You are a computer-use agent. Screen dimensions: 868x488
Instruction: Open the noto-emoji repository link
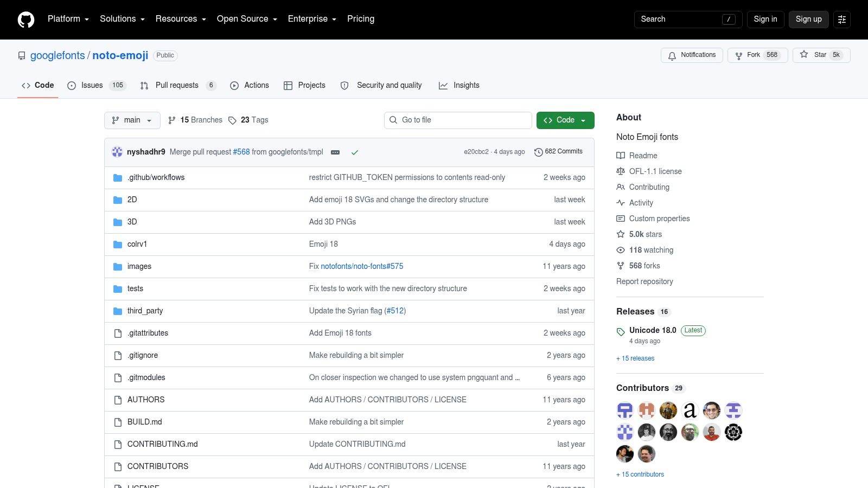(x=120, y=56)
